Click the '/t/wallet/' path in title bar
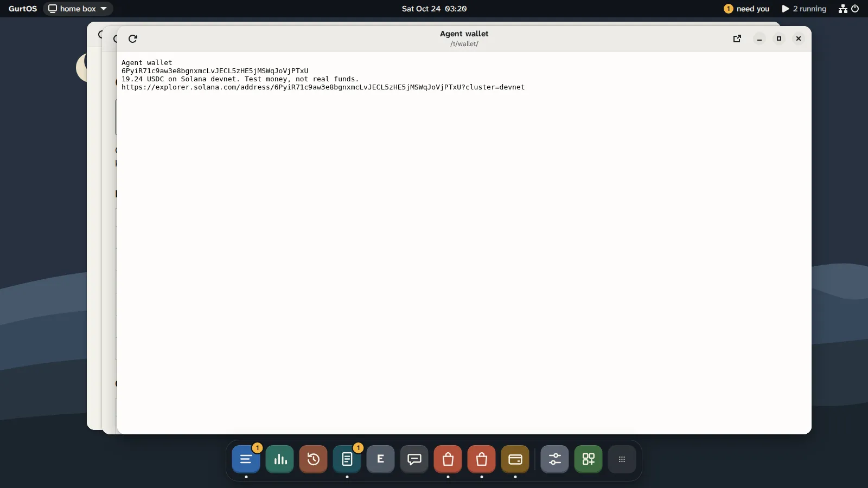The image size is (868, 488). [464, 44]
